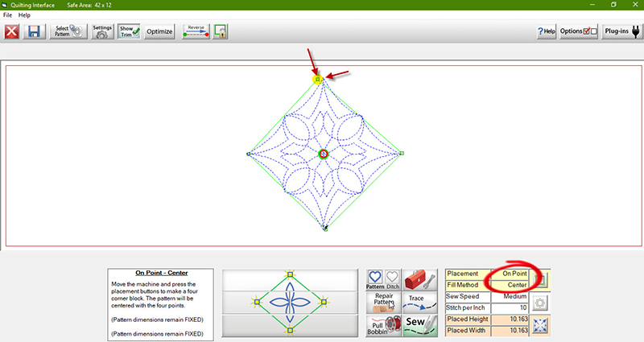Viewport: 644px width, 342px height.
Task: Click the Optimize button
Action: click(x=160, y=31)
